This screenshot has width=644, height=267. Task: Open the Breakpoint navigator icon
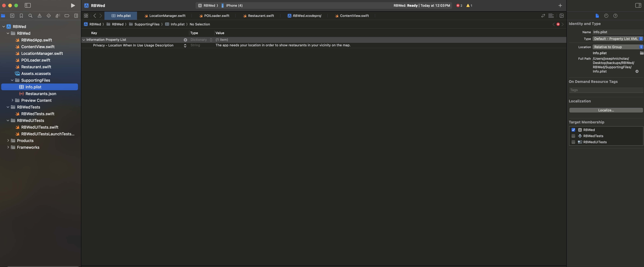tap(67, 16)
